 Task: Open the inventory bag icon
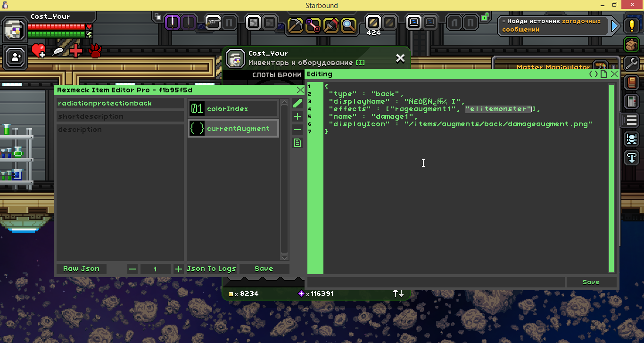point(632,45)
